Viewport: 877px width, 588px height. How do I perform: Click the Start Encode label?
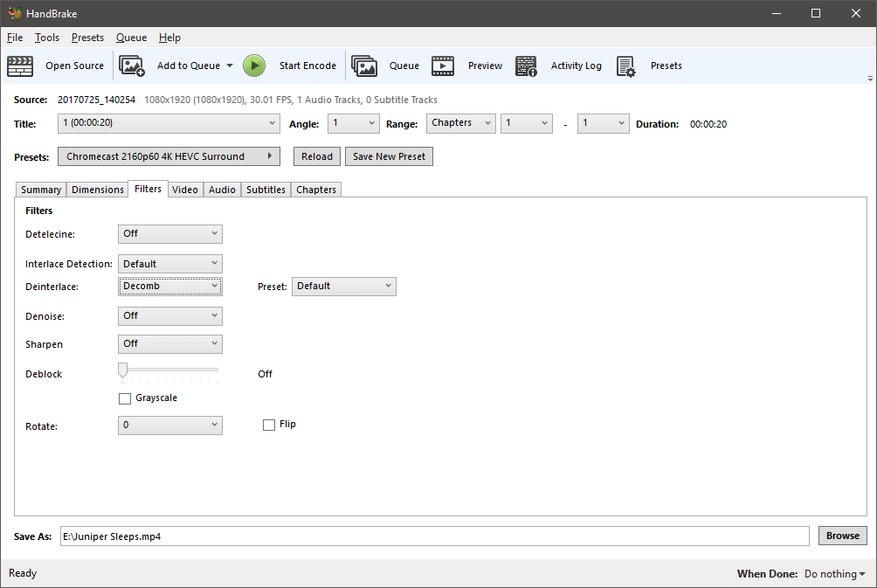(x=307, y=66)
